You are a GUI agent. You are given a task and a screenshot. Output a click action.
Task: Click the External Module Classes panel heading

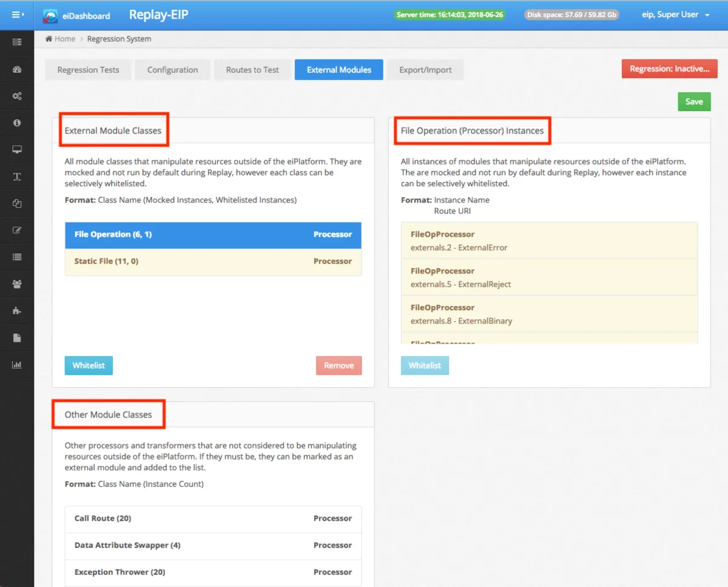(113, 131)
